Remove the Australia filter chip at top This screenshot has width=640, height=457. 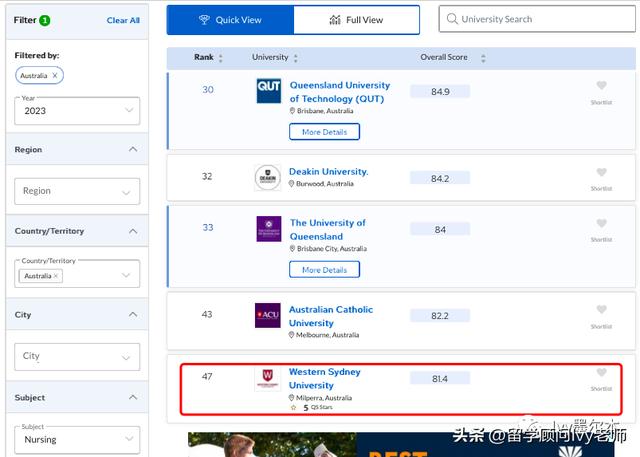pyautogui.click(x=55, y=75)
